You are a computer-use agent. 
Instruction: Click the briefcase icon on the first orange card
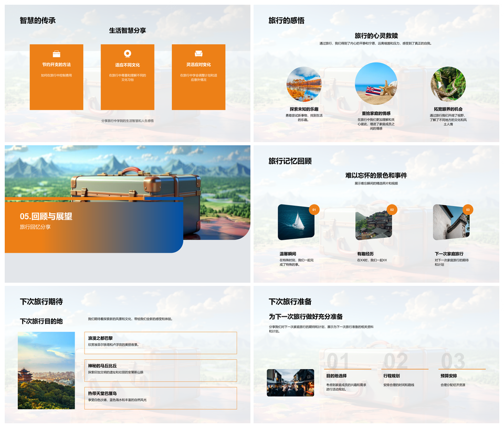[x=56, y=54]
